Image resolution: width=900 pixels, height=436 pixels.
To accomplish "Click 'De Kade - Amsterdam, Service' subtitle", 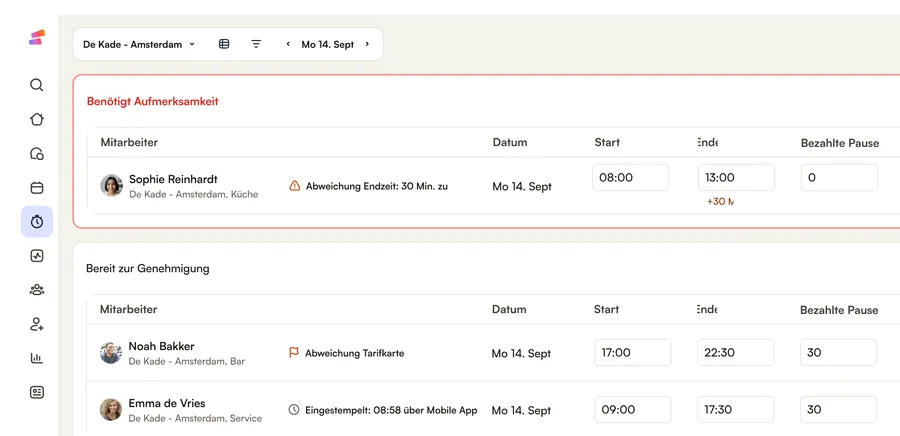I will click(195, 418).
